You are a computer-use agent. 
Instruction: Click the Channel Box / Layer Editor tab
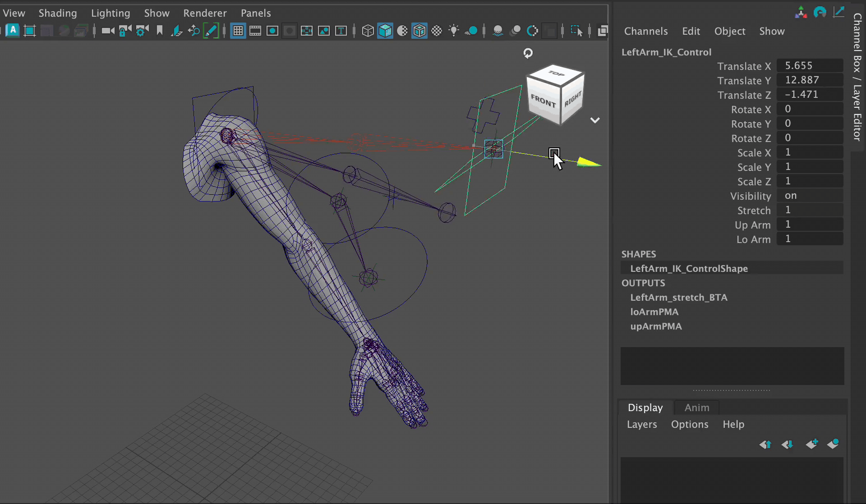pos(857,77)
